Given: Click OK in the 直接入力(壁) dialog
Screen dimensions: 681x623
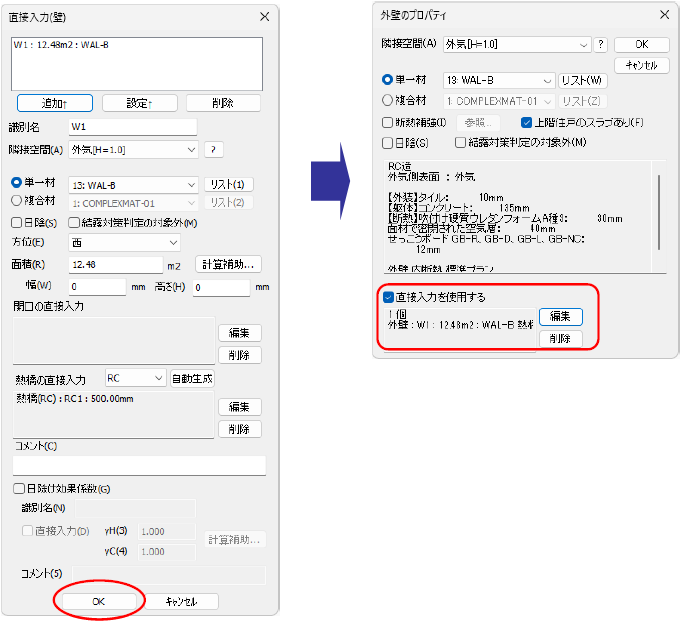Looking at the screenshot, I should 98,601.
